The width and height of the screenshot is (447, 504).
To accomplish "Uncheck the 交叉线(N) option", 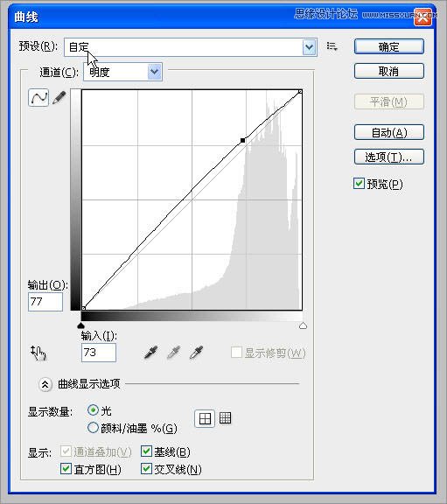I will click(x=146, y=469).
